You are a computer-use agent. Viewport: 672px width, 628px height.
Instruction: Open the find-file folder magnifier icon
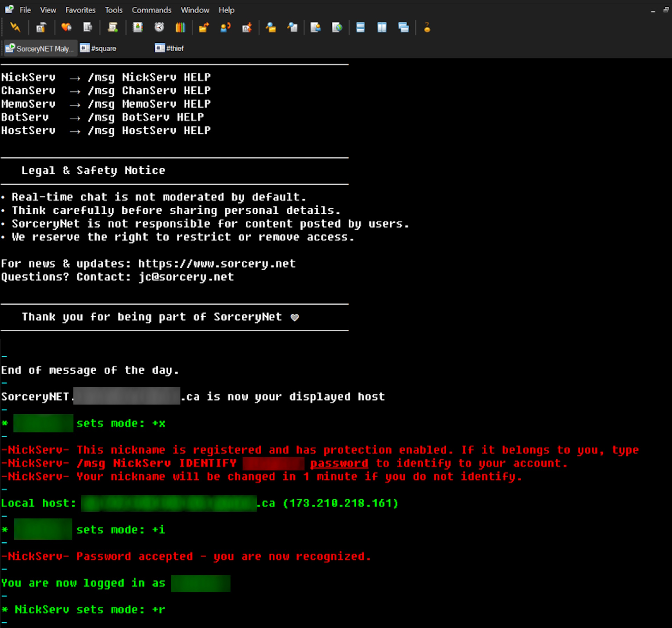pos(271,27)
